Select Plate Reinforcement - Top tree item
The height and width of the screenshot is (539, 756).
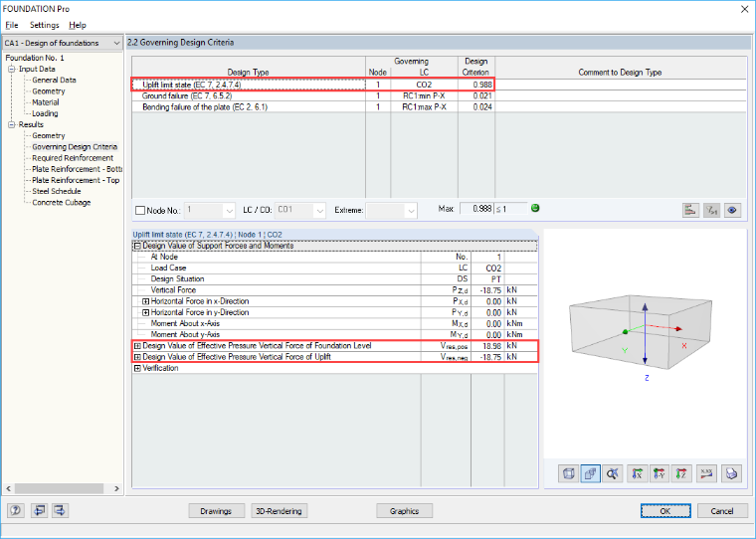[76, 180]
